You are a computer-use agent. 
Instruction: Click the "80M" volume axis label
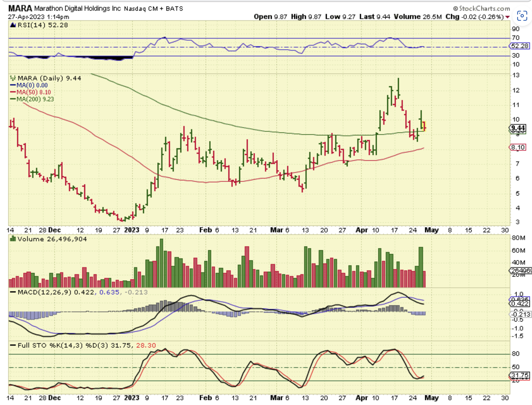tap(519, 238)
